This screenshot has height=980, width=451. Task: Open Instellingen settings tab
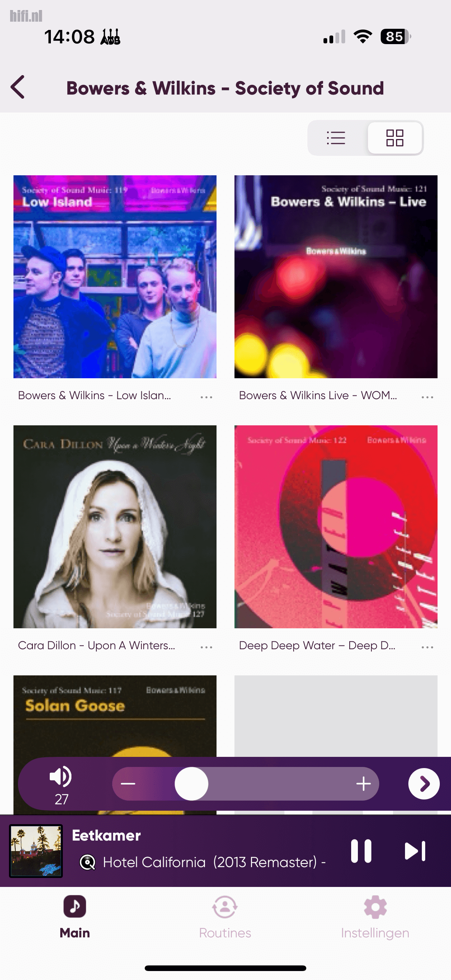pos(375,917)
